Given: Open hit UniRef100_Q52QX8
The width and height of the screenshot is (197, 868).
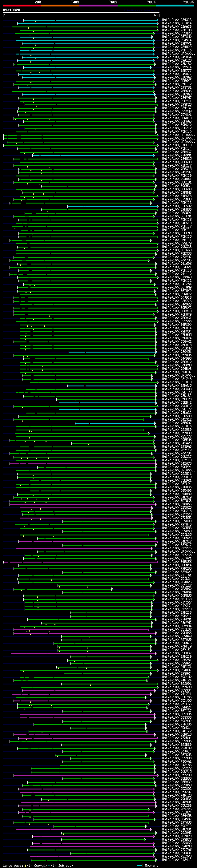Looking at the screenshot, I should click(x=177, y=33).
